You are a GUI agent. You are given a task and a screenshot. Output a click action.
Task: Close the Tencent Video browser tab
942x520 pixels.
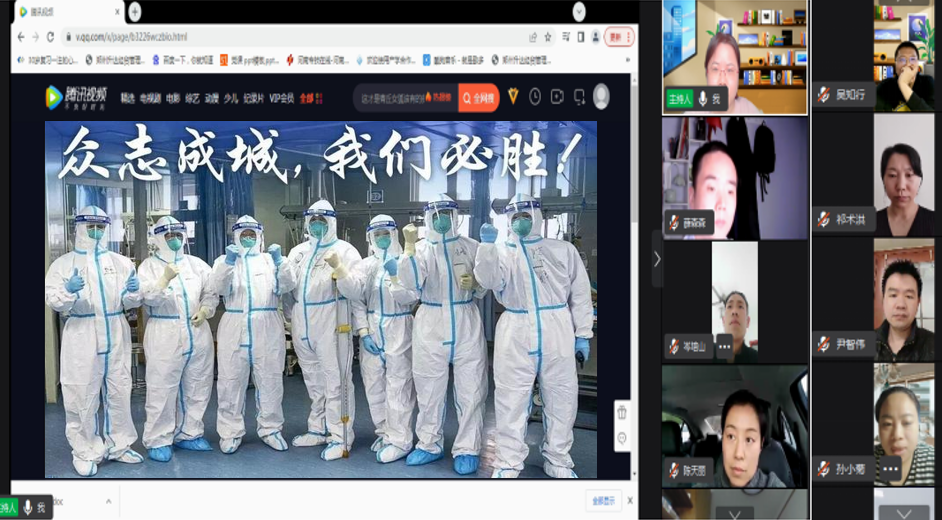(117, 12)
